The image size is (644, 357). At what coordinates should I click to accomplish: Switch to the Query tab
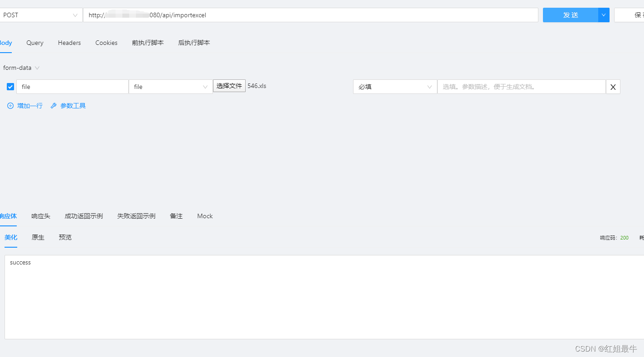tap(34, 43)
